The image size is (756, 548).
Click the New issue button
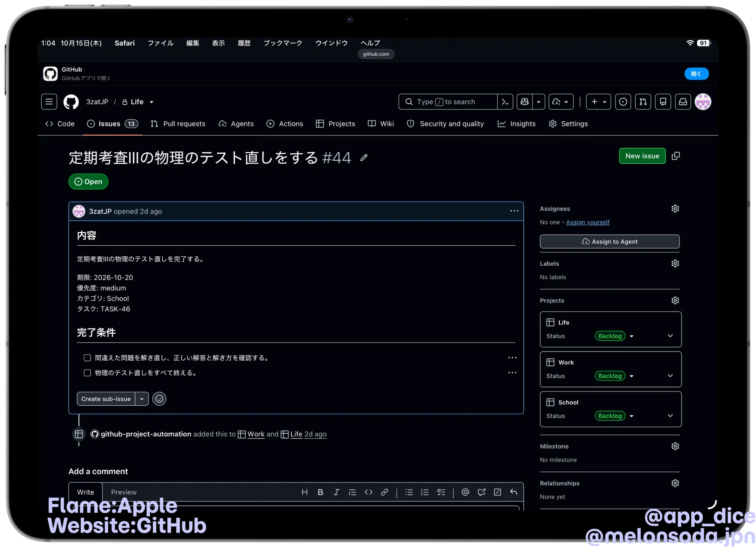pos(642,156)
